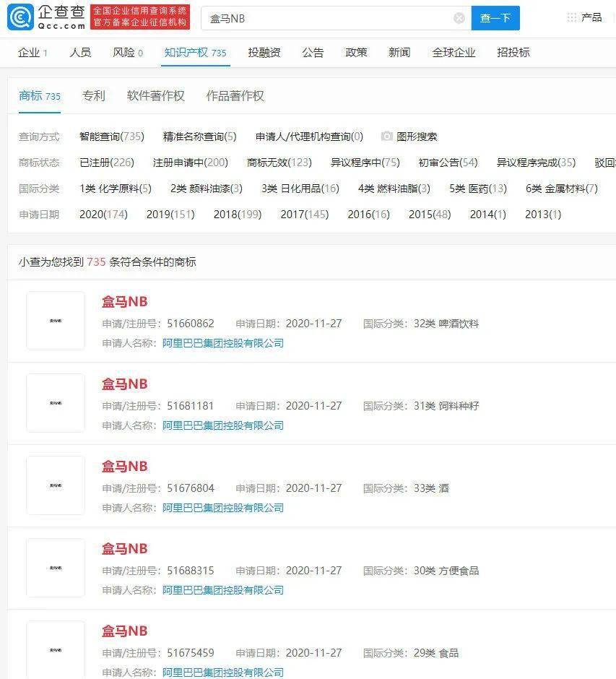This screenshot has width=616, height=679.
Task: Open the 招投标 tab
Action: pos(513,53)
